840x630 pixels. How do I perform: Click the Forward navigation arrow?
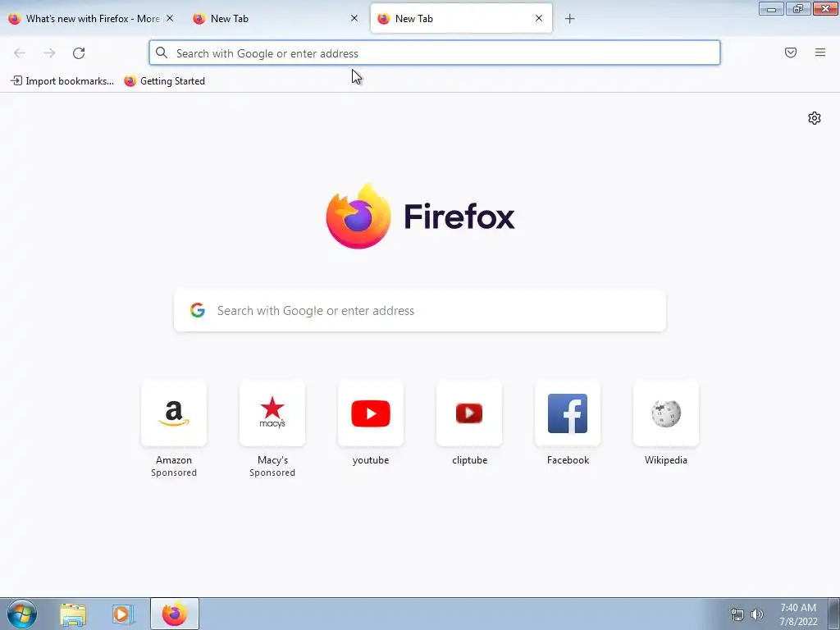pyautogui.click(x=49, y=53)
